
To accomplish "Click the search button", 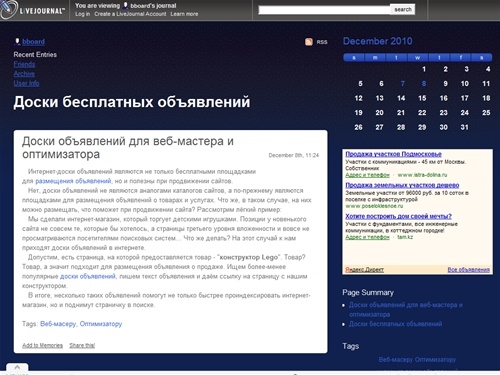I will (403, 9).
